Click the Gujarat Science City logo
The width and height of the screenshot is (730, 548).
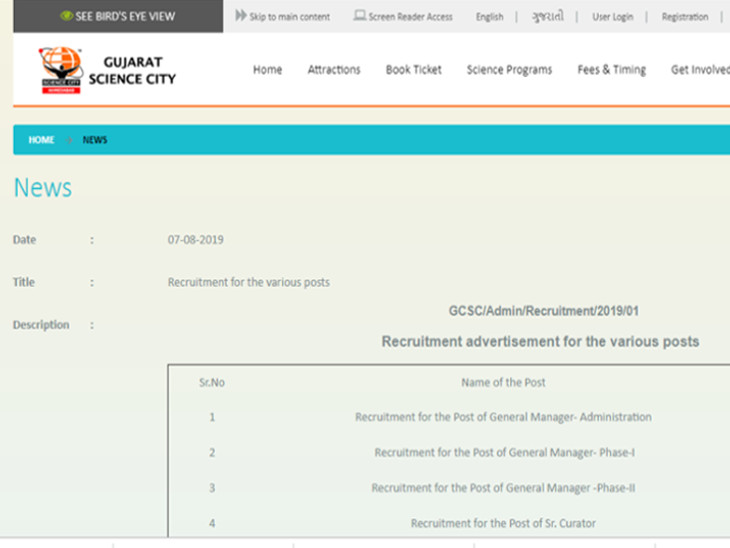(60, 71)
